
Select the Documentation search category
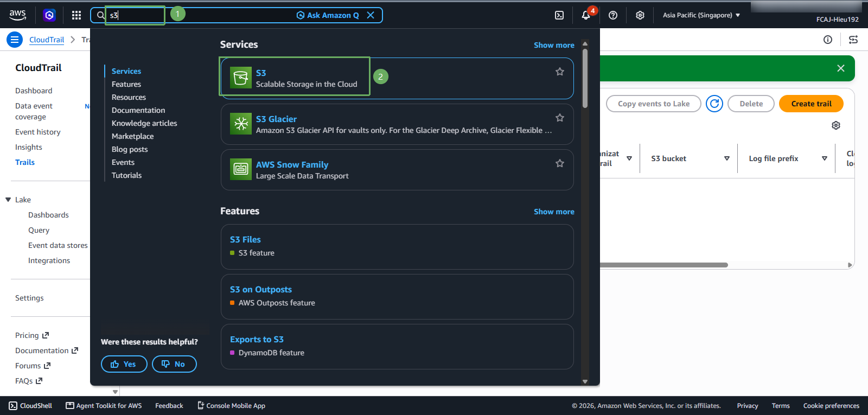click(x=138, y=110)
